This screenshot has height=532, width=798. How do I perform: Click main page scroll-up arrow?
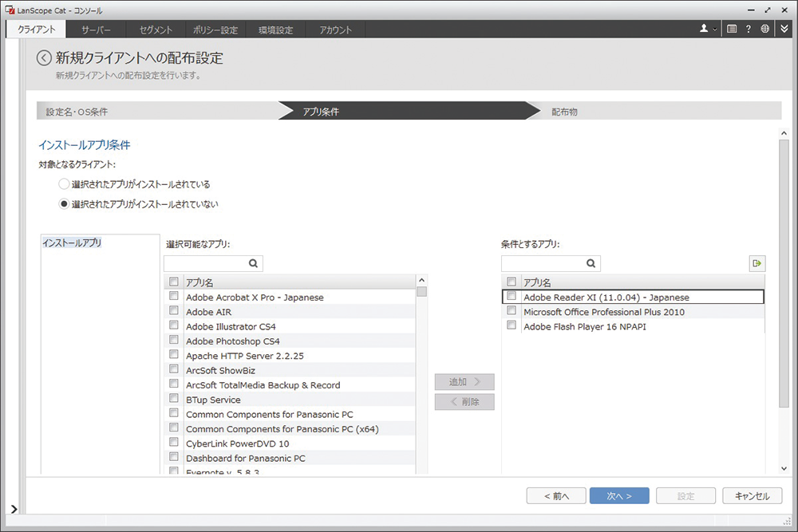tap(784, 133)
